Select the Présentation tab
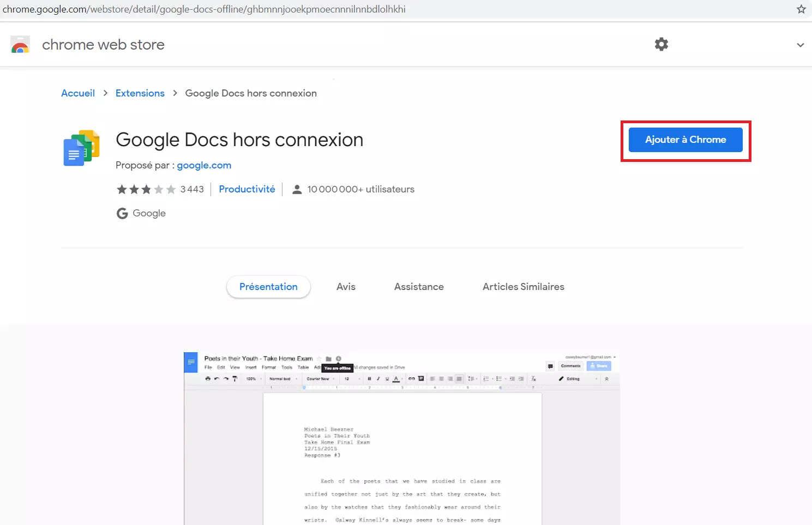The image size is (812, 525). coord(268,287)
